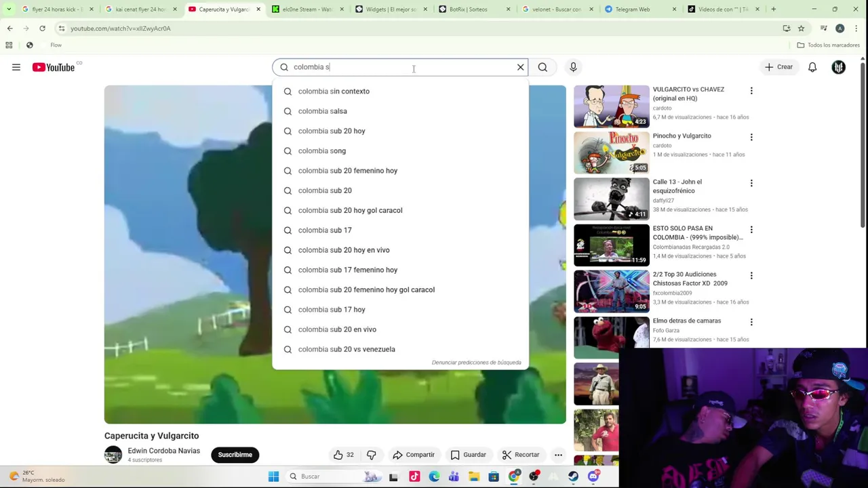Open Discord from the taskbar

(593, 476)
